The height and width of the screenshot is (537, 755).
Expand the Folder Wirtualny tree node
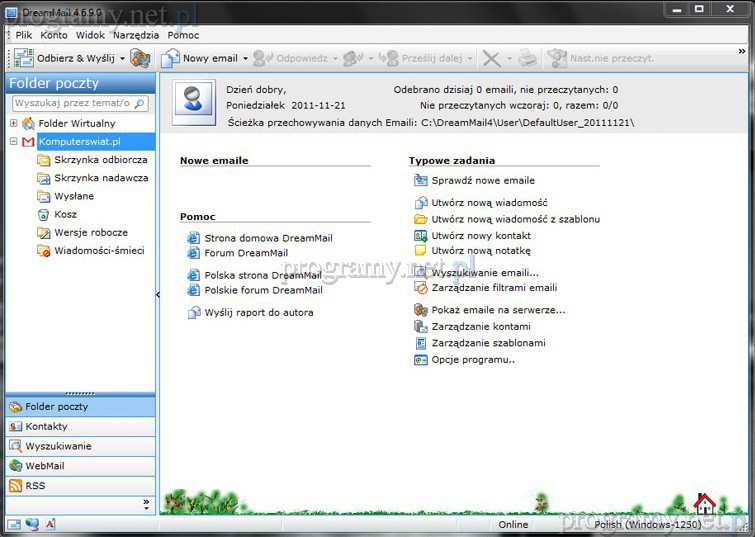14,123
